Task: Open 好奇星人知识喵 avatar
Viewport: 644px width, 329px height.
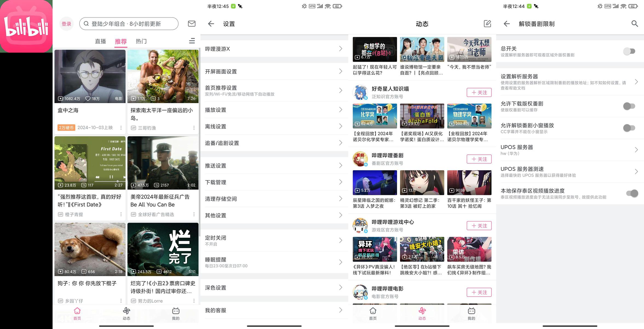Action: click(x=360, y=92)
